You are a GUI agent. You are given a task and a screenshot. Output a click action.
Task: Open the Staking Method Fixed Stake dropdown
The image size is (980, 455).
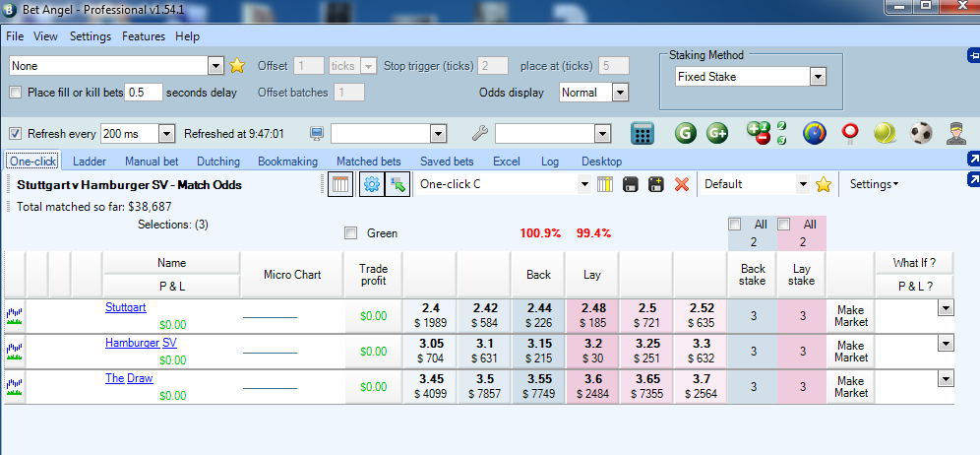pos(818,77)
